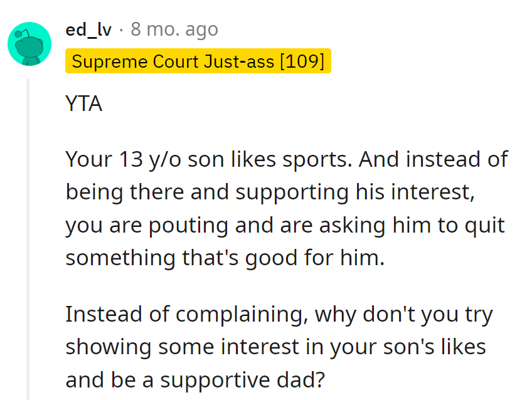532x400 pixels.
Task: Open the ed_lv username profile link
Action: click(x=88, y=29)
